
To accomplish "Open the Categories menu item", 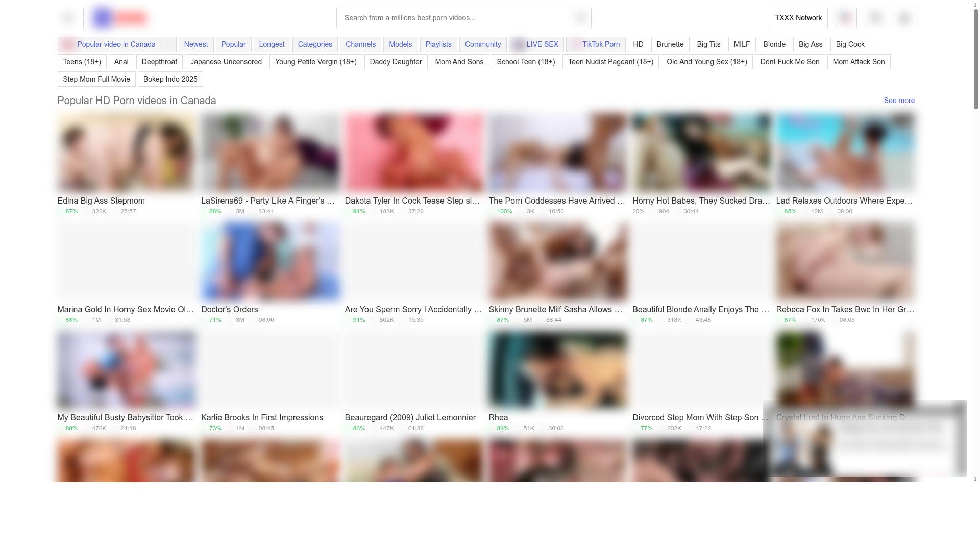I will [x=315, y=44].
